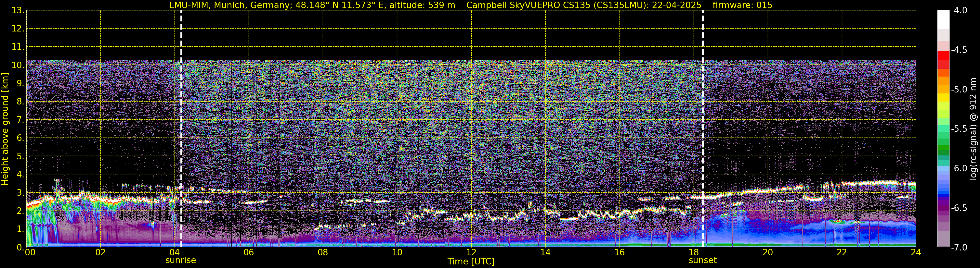Click the white dashed sunset line
This screenshot has width=980, height=268.
tap(703, 129)
